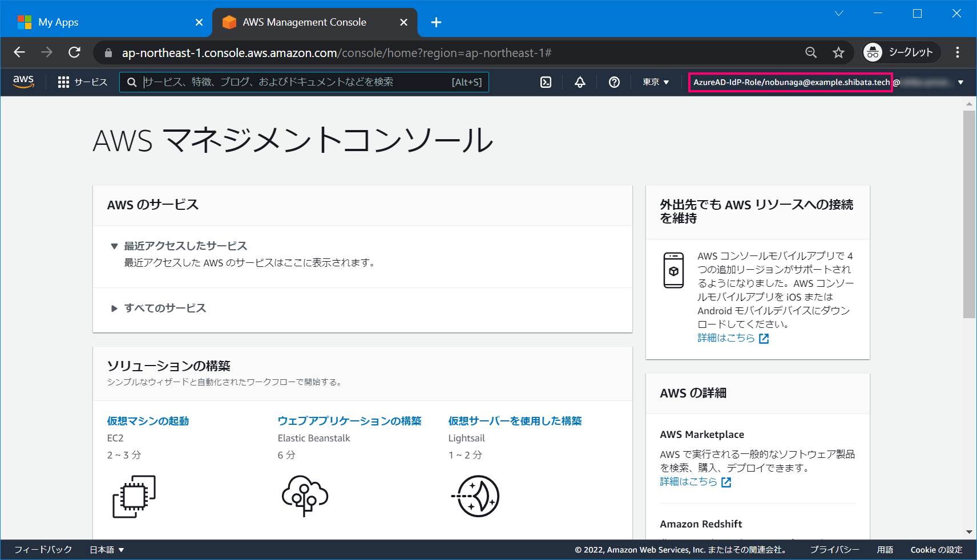Click the browser zoom magnifier icon

(810, 52)
